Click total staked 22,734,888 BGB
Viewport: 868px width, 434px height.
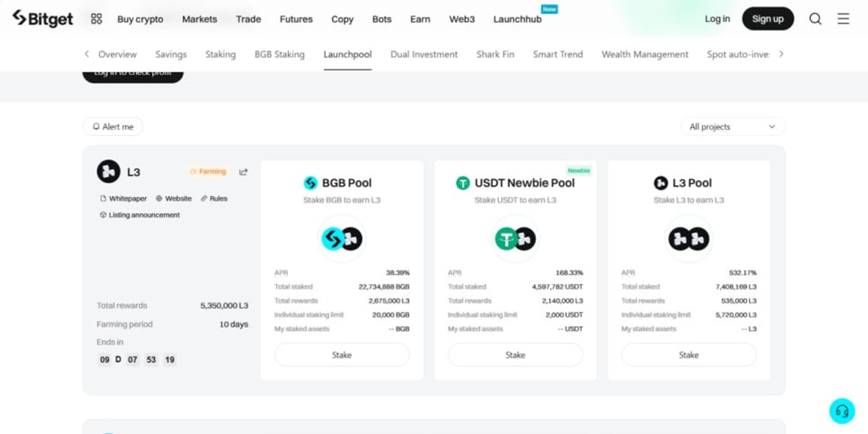pos(384,287)
